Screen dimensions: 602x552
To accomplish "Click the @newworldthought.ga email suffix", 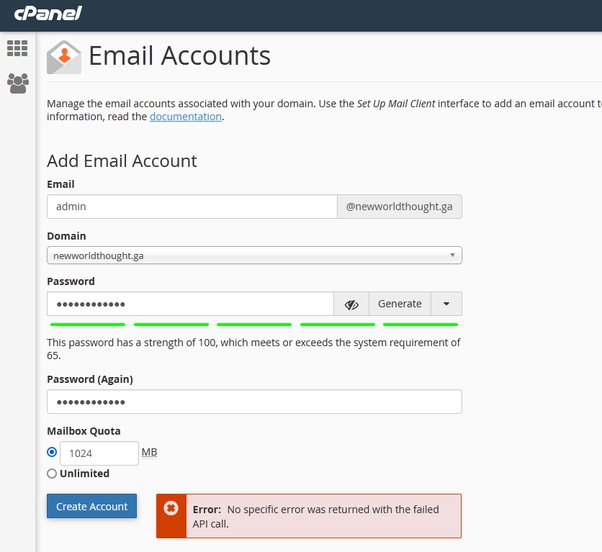I will tap(399, 206).
